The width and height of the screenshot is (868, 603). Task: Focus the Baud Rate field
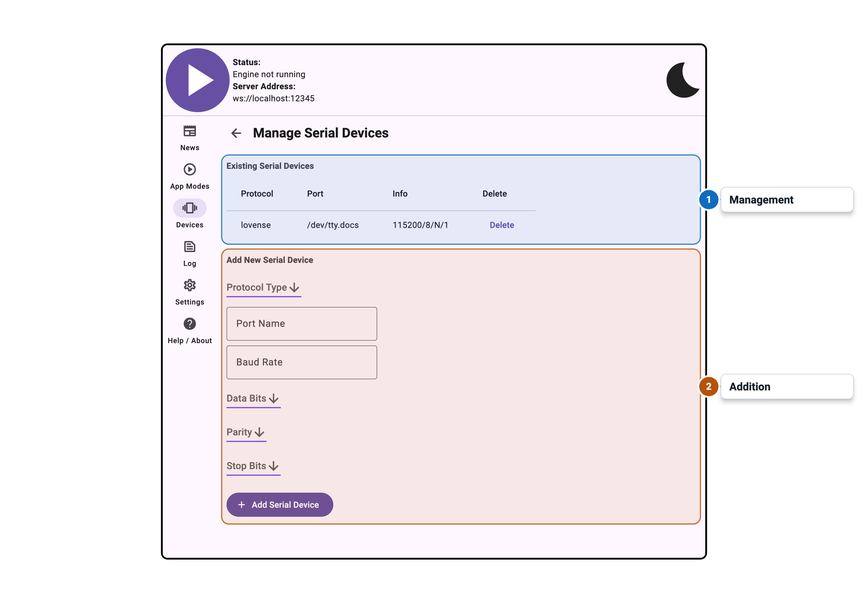(x=301, y=362)
